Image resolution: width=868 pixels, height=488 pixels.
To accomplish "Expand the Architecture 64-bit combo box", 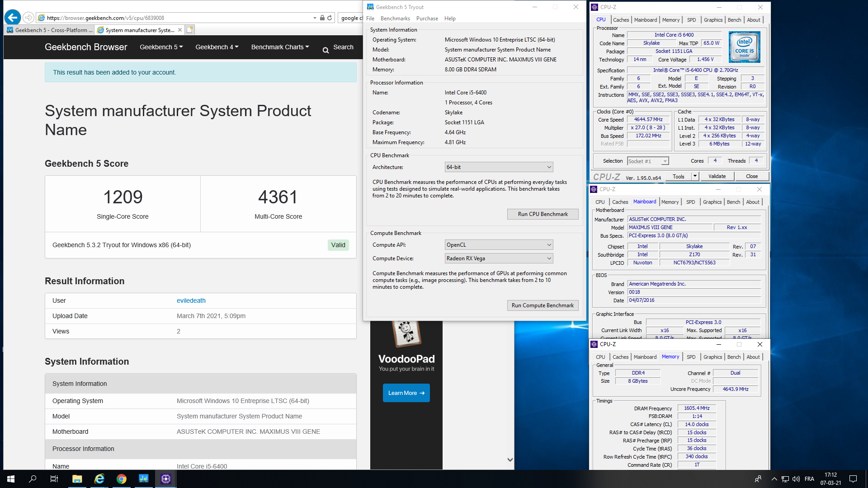I will click(x=499, y=167).
